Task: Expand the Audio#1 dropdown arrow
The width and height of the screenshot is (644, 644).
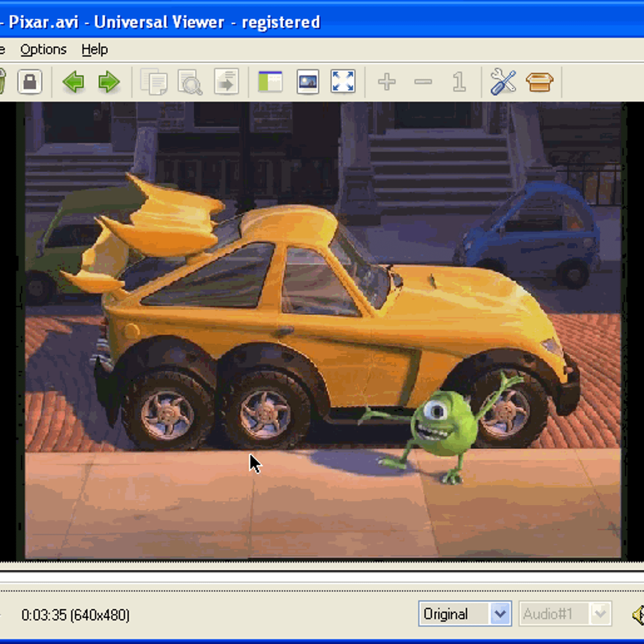Action: point(600,614)
